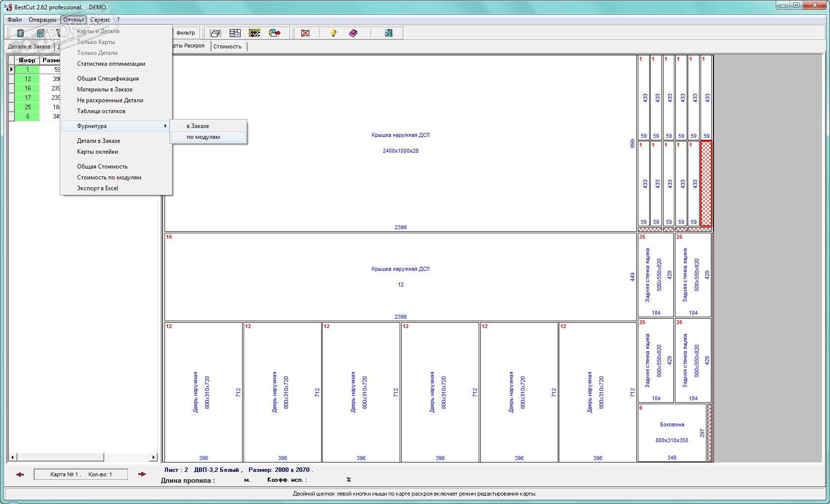Select Стоимость по модулям menu entry
830x504 pixels.
coord(116,177)
